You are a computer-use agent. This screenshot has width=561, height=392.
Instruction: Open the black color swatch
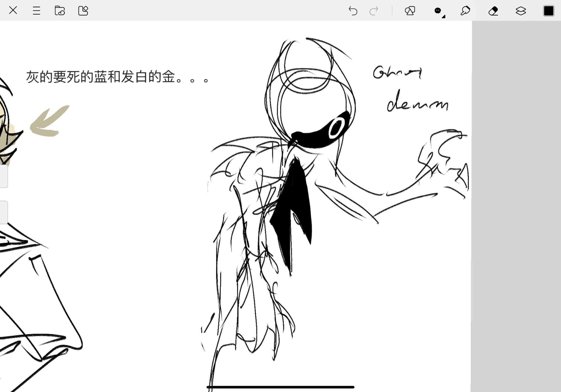[x=548, y=11]
